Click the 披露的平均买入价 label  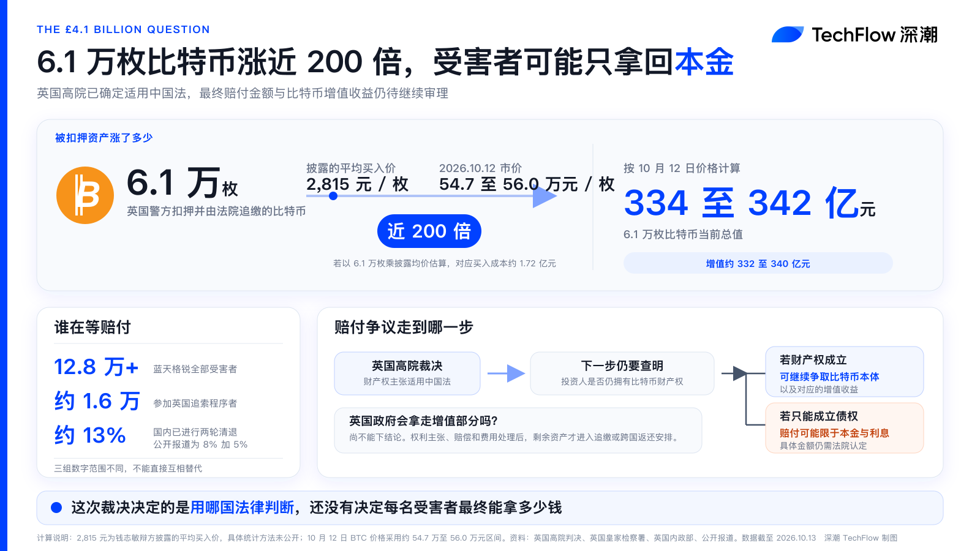coord(351,168)
